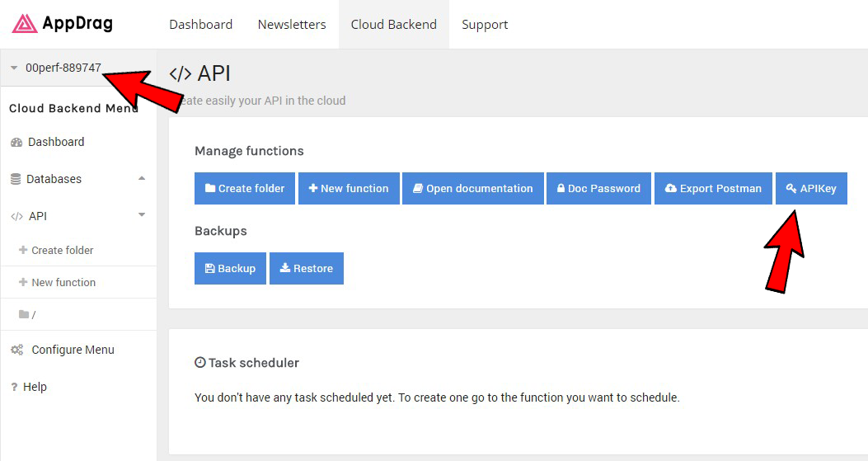Click sidebar New function link

point(63,283)
